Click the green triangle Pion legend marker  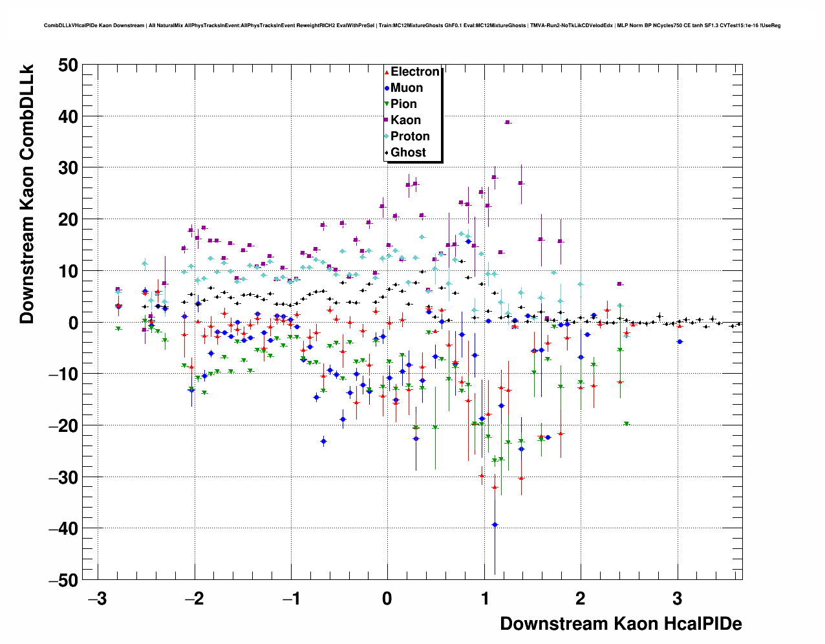click(387, 105)
